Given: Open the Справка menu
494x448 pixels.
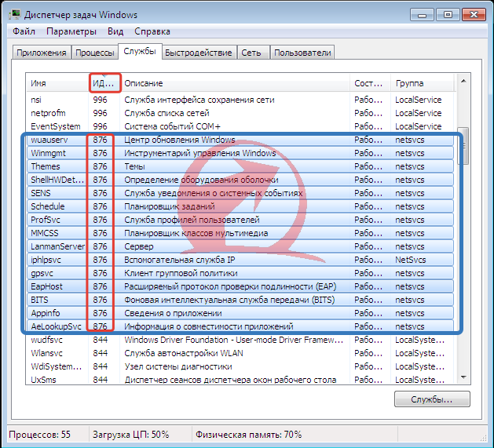Looking at the screenshot, I should [152, 31].
